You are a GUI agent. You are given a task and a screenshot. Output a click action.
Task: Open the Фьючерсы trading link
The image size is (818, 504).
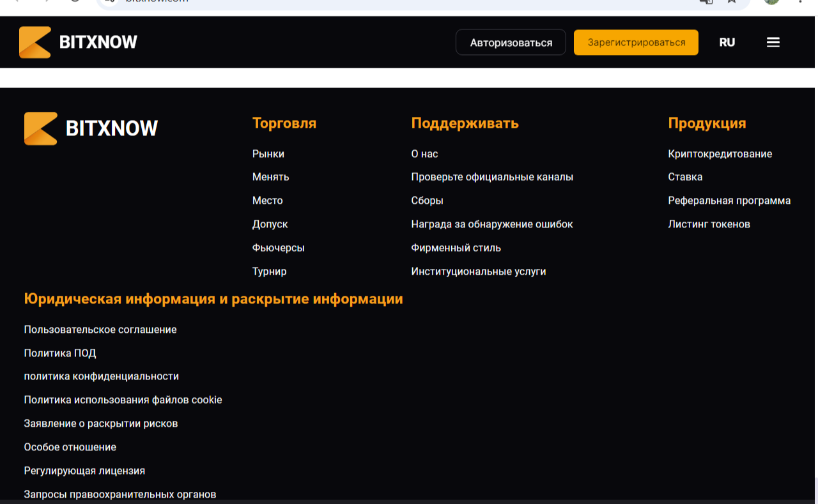pos(278,247)
